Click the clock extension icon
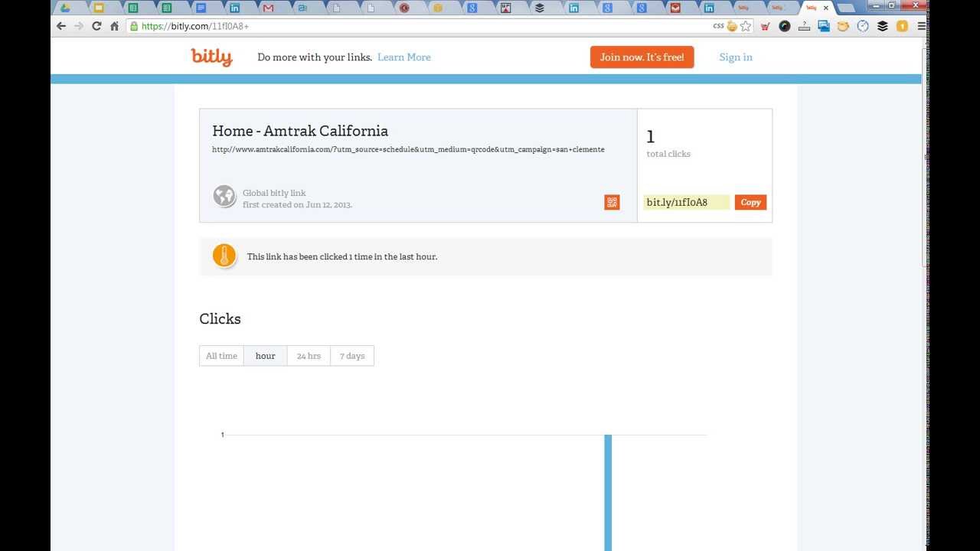 (863, 26)
